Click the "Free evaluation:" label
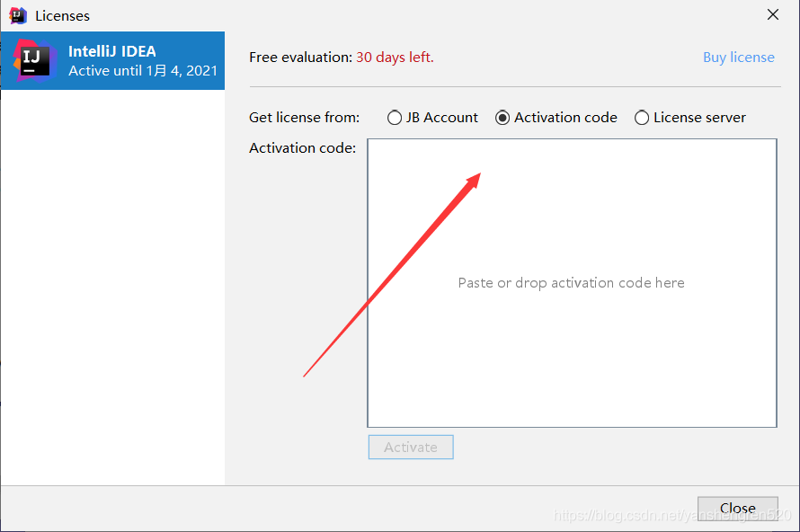The height and width of the screenshot is (532, 800). [300, 58]
